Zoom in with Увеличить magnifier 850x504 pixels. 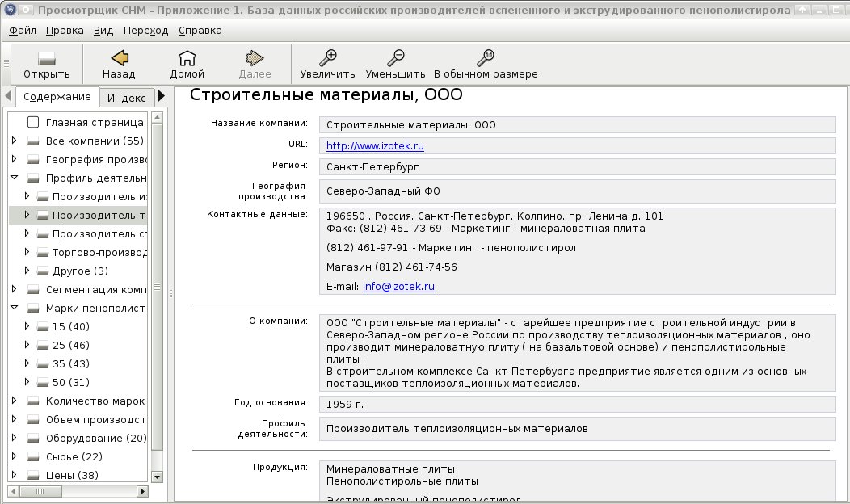[x=327, y=58]
